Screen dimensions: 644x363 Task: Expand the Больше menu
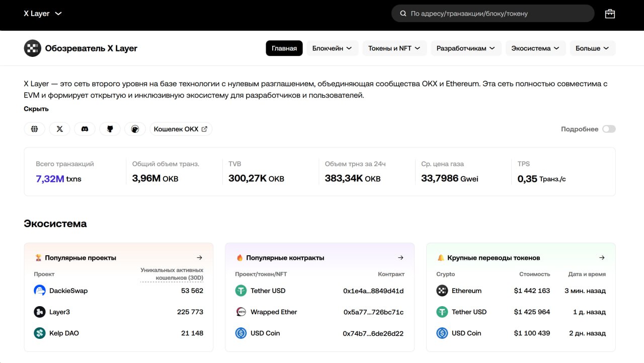tap(593, 48)
